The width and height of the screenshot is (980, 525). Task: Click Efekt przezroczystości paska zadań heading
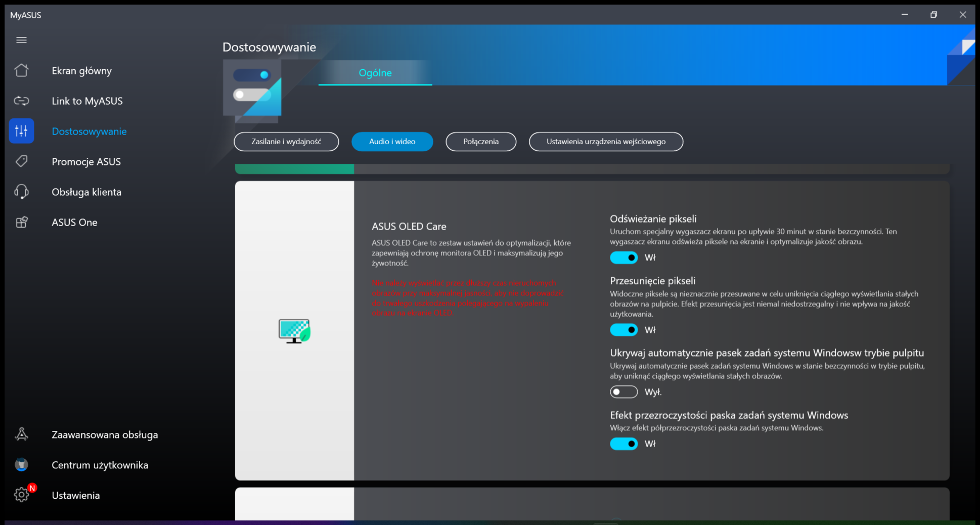(729, 415)
